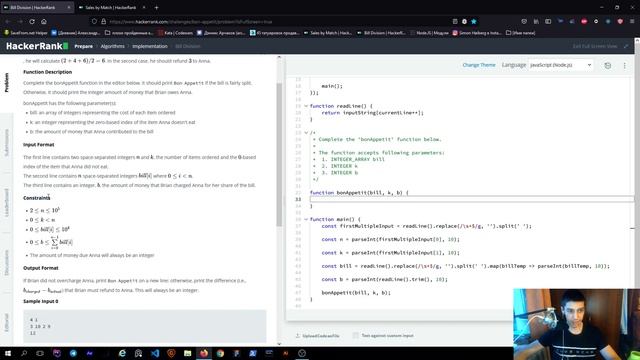Open Internet Explorer from the taskbar
This screenshot has height=360, width=640.
[122, 353]
